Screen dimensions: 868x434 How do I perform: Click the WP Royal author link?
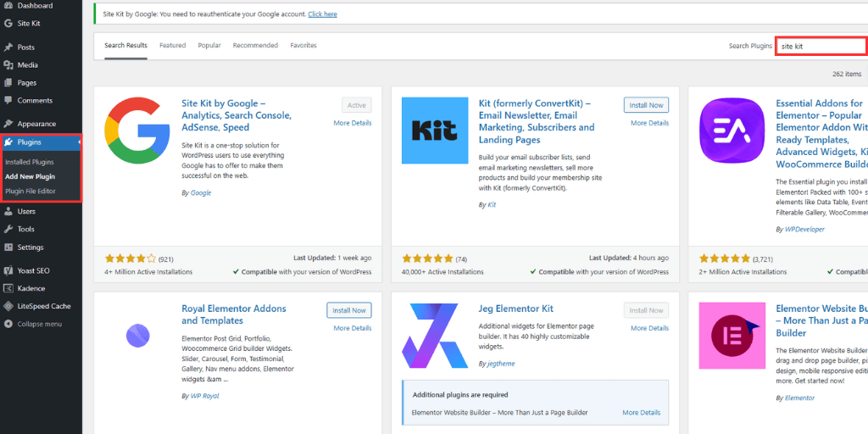pyautogui.click(x=205, y=397)
